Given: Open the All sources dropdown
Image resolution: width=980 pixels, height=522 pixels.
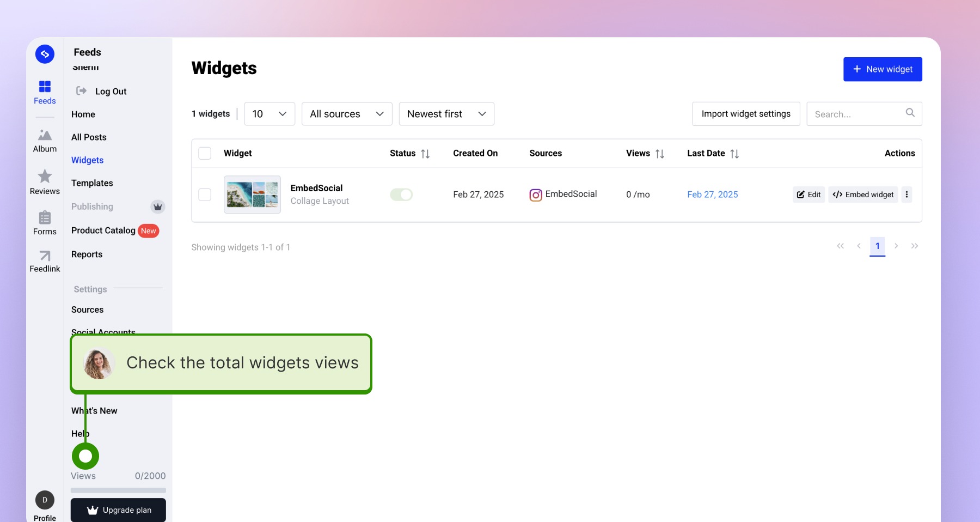Looking at the screenshot, I should (x=347, y=114).
